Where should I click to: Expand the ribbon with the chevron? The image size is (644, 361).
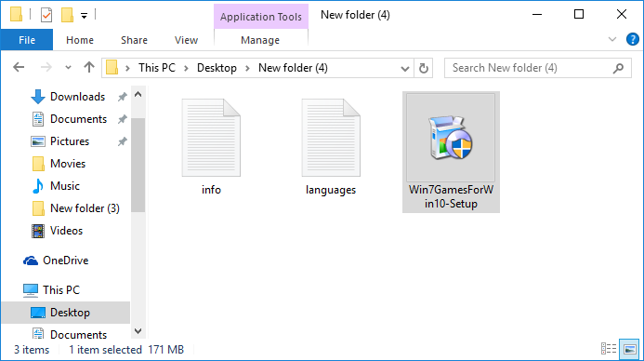612,39
